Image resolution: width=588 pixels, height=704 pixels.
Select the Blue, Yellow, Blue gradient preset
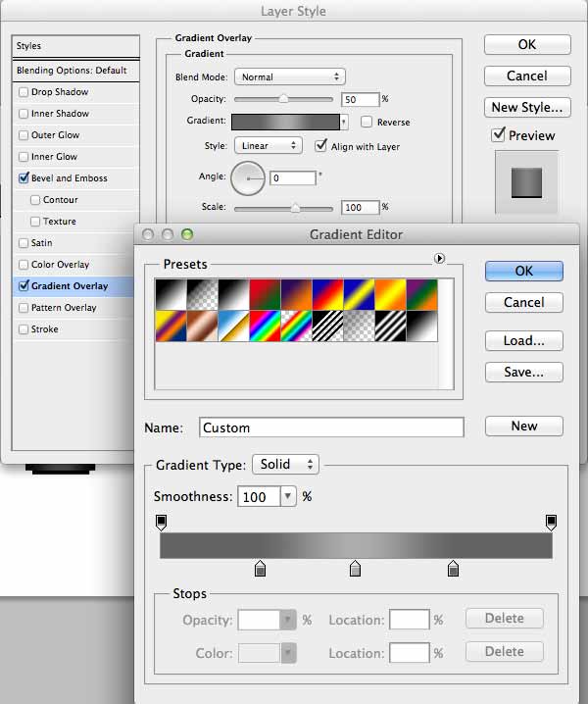coord(360,294)
